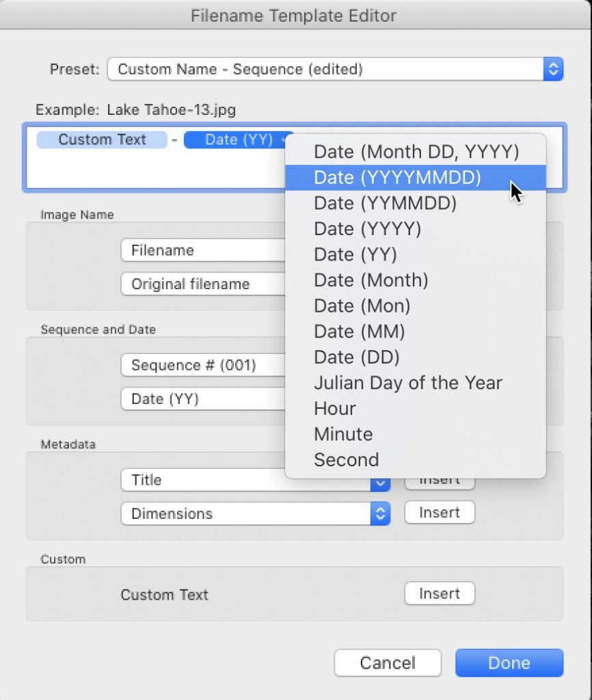Select Julian Day of the Year
Screen dimensions: 592x700
407,383
